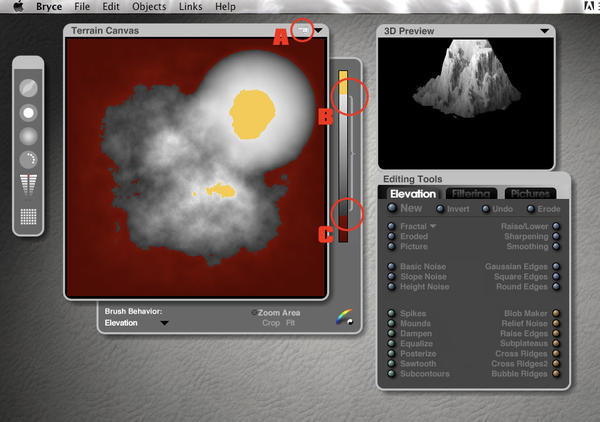Click the Slope Noise sphere
Screen dimensions: 600x422
tap(391, 276)
